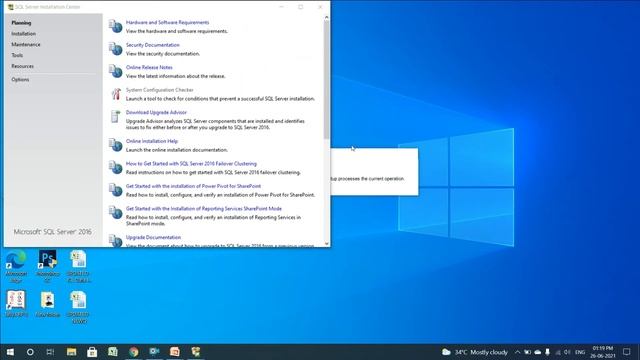
Task: Open Google Chrome from the taskbar
Action: click(x=133, y=352)
